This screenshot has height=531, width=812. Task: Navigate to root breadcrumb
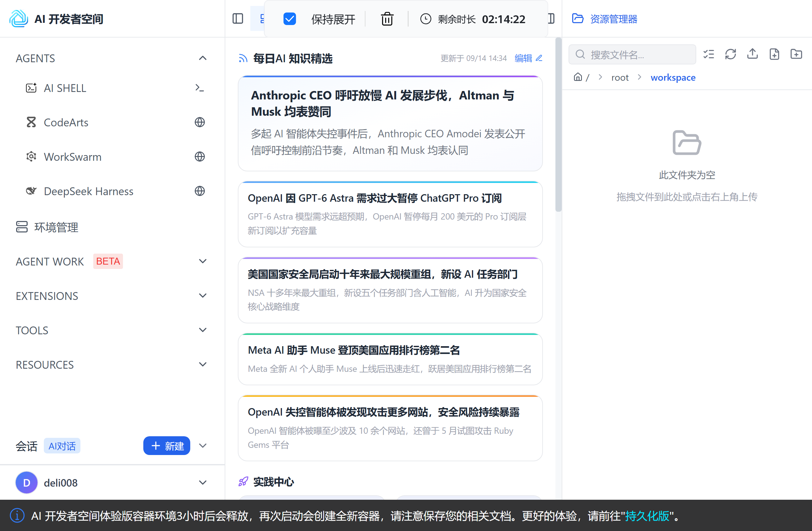point(620,78)
